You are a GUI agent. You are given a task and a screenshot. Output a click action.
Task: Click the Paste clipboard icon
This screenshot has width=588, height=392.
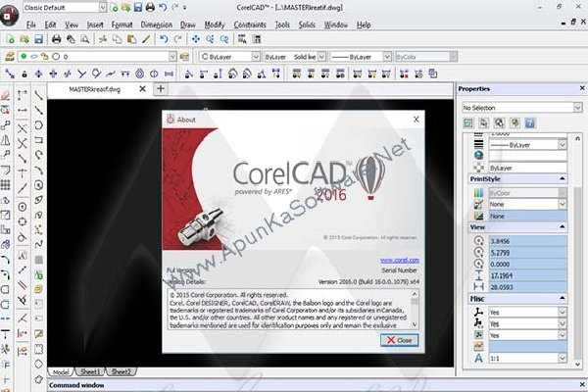coord(131,39)
